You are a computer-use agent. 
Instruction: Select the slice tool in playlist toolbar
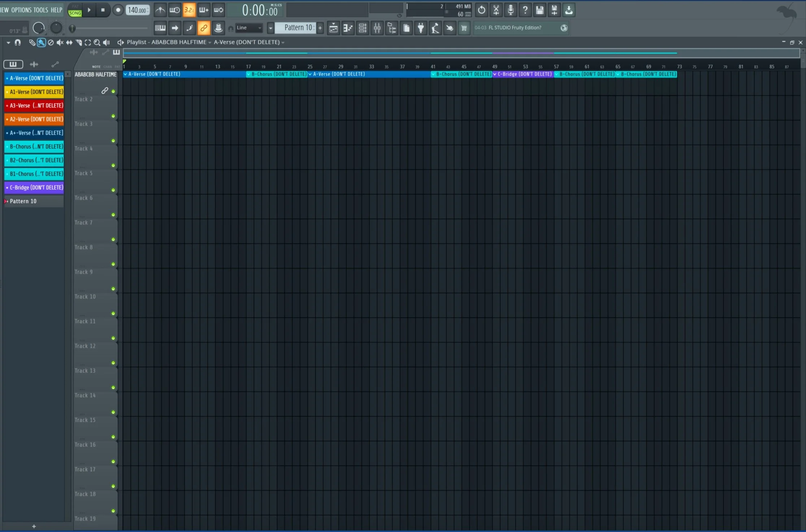[78, 43]
